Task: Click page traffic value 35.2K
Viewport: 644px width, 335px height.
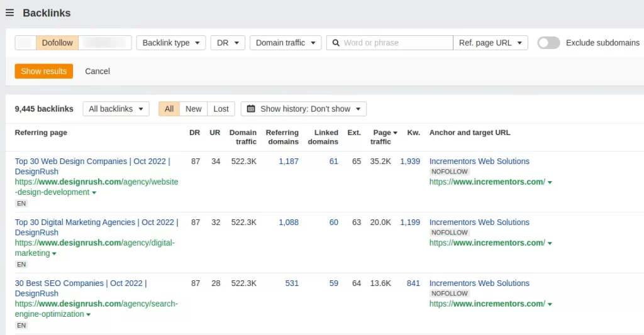Action: pyautogui.click(x=380, y=162)
